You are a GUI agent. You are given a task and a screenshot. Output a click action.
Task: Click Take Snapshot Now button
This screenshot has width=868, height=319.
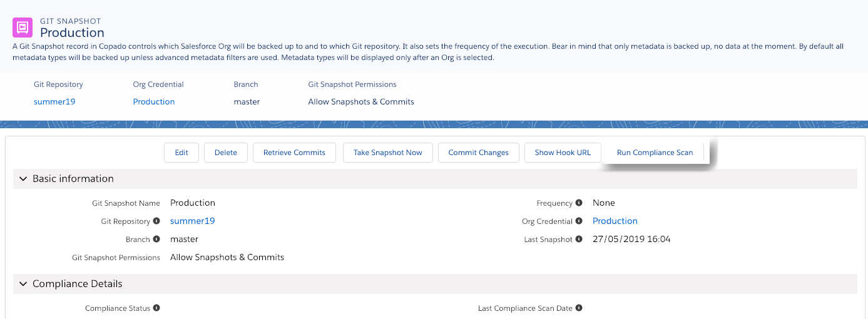coord(388,153)
